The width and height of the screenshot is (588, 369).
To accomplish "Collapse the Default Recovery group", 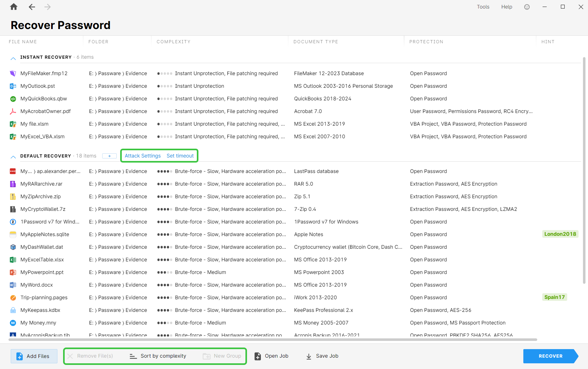I will tap(13, 157).
